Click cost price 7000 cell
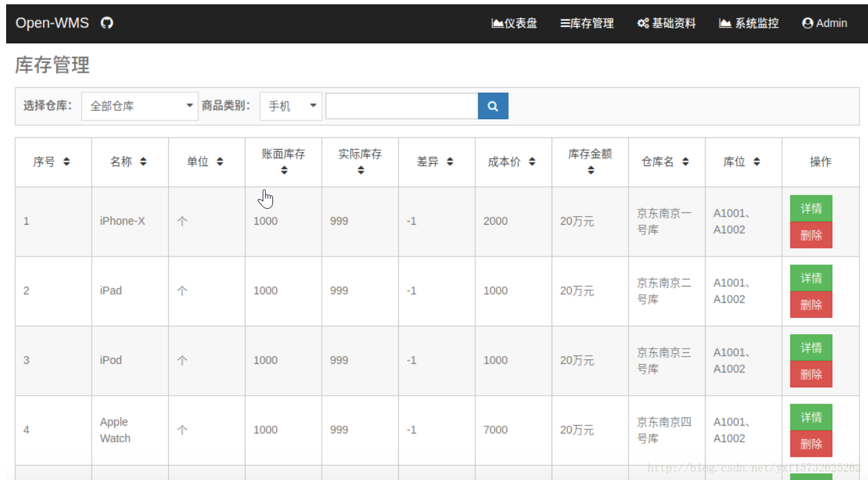This screenshot has height=480, width=868. pyautogui.click(x=514, y=431)
